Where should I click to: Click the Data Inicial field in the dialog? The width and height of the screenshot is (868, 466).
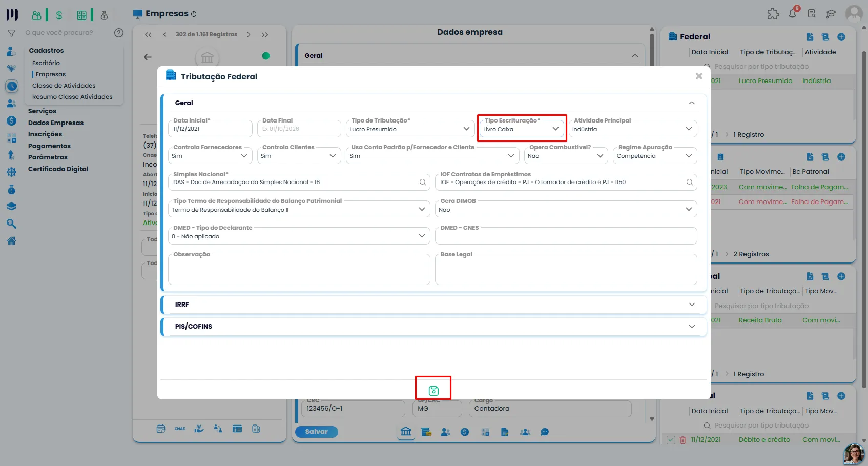coord(210,129)
